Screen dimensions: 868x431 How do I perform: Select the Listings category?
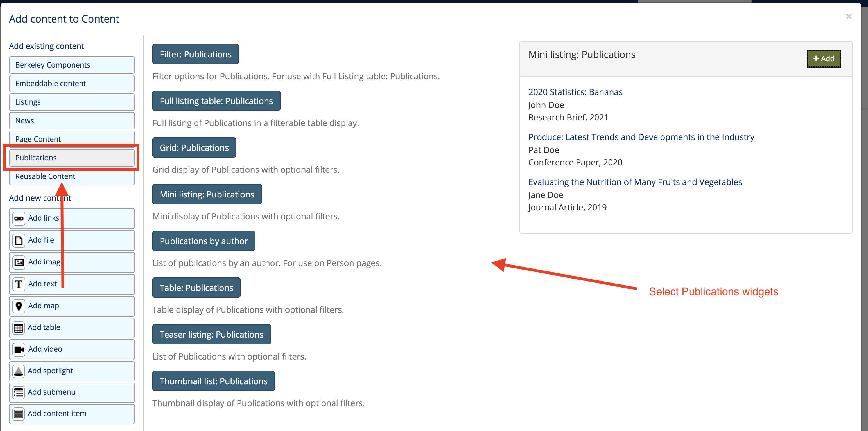click(x=72, y=102)
